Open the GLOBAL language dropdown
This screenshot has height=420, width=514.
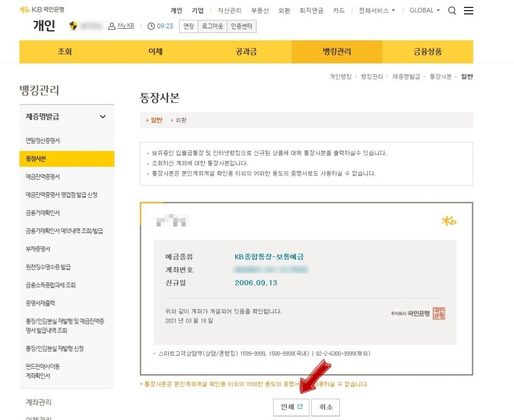pos(425,11)
